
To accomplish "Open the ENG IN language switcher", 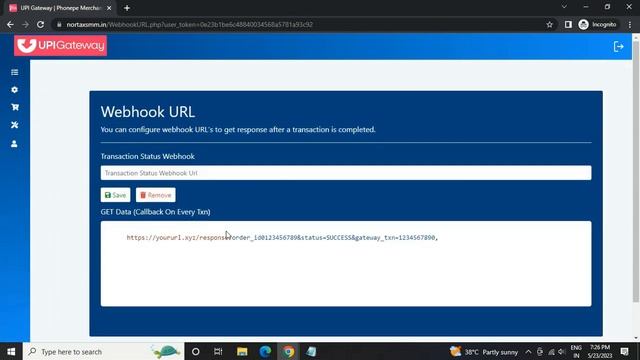I will (x=576, y=351).
